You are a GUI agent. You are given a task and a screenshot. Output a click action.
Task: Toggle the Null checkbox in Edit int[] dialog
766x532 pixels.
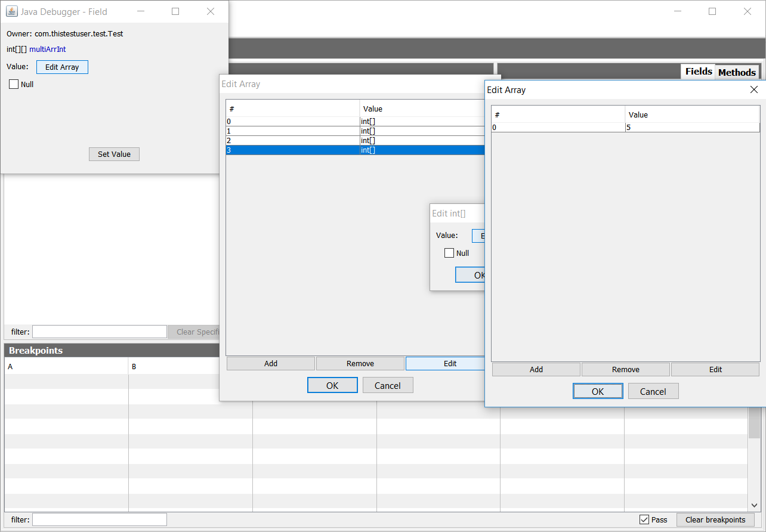click(449, 253)
